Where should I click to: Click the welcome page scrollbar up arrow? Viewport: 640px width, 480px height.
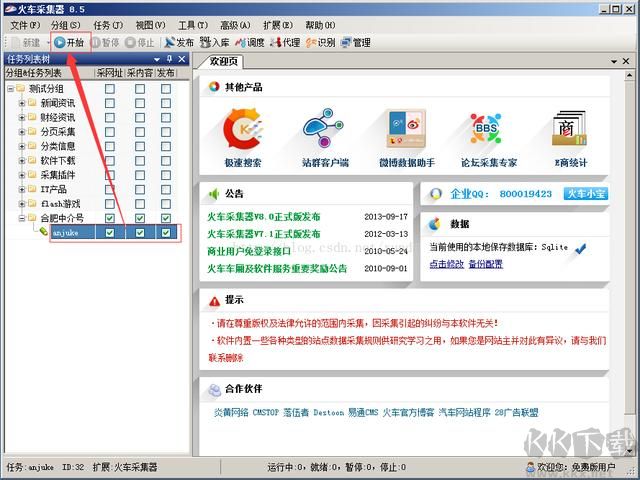[629, 75]
